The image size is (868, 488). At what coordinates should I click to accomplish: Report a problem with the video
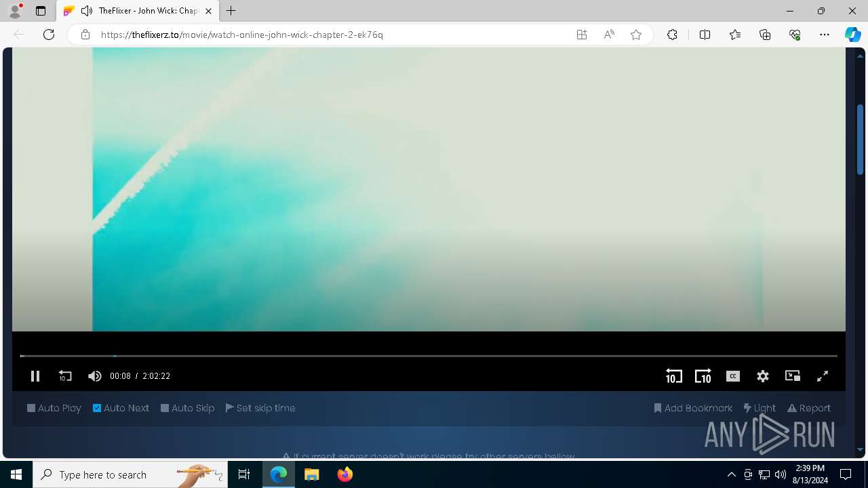(x=809, y=408)
